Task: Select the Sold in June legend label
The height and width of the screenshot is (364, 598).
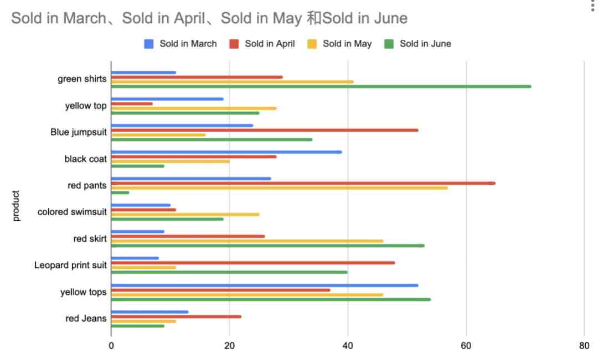Action: point(425,44)
